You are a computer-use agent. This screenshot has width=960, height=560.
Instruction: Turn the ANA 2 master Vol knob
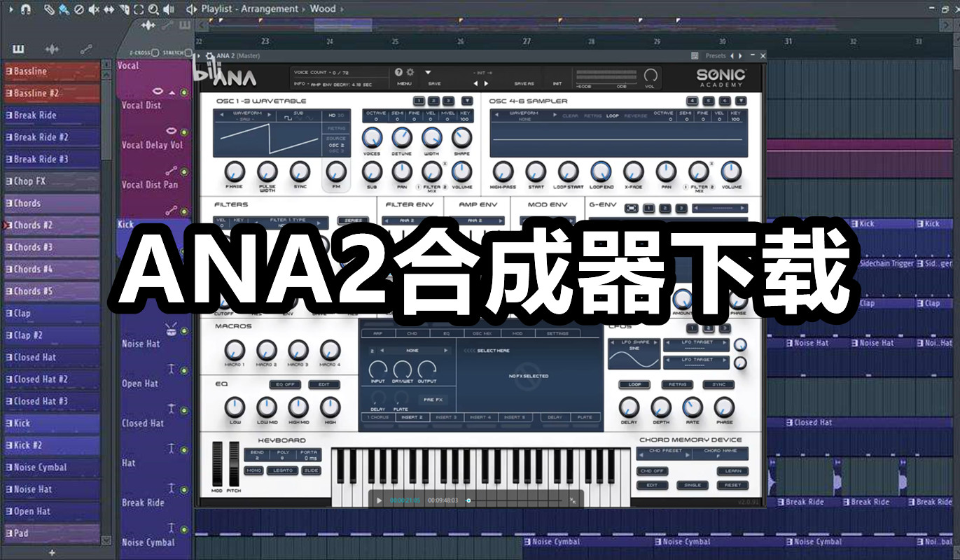point(651,75)
